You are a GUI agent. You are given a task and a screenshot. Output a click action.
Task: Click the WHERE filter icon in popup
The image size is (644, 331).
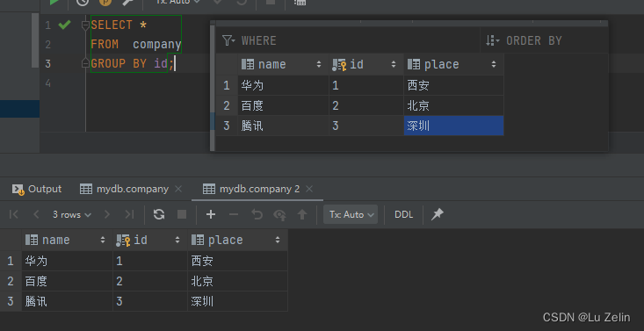coord(228,40)
